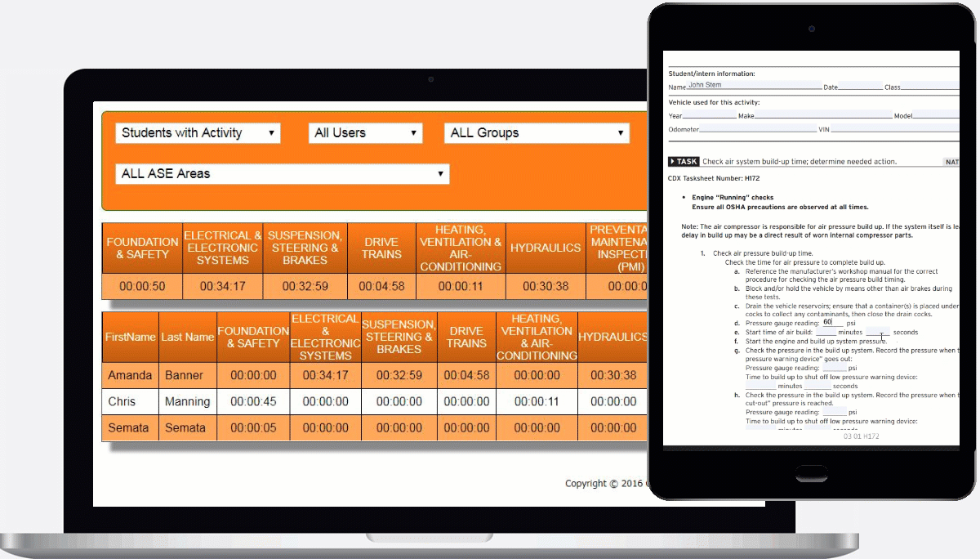Image resolution: width=980 pixels, height=559 pixels.
Task: Click Semata in the FirstName column
Action: click(x=130, y=427)
